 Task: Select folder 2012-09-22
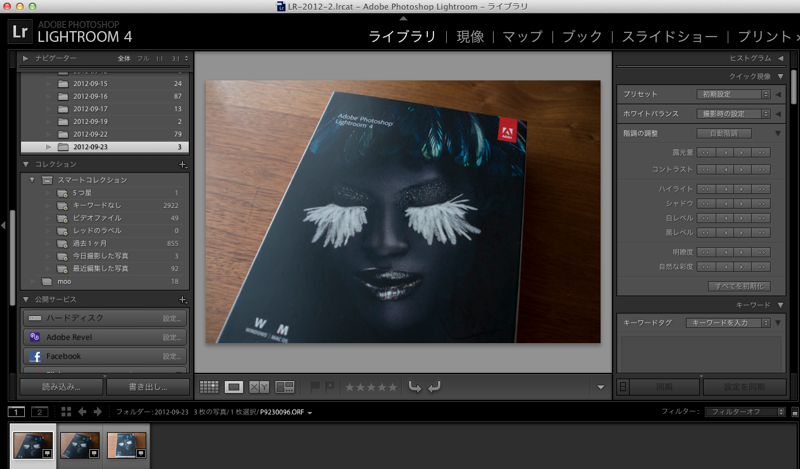105,134
